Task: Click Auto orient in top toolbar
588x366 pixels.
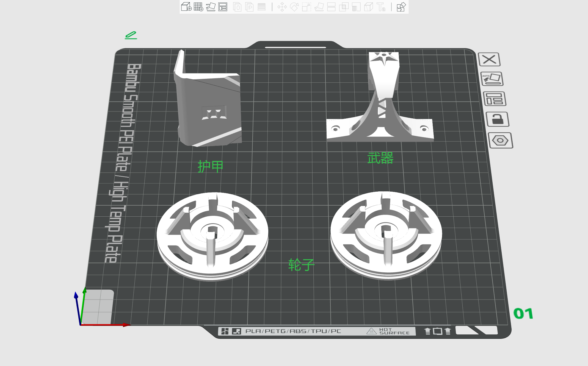Action: click(211, 7)
